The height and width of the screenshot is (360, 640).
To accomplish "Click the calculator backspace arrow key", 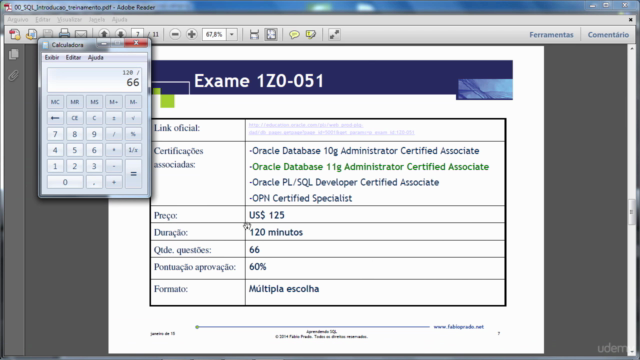I will click(55, 118).
